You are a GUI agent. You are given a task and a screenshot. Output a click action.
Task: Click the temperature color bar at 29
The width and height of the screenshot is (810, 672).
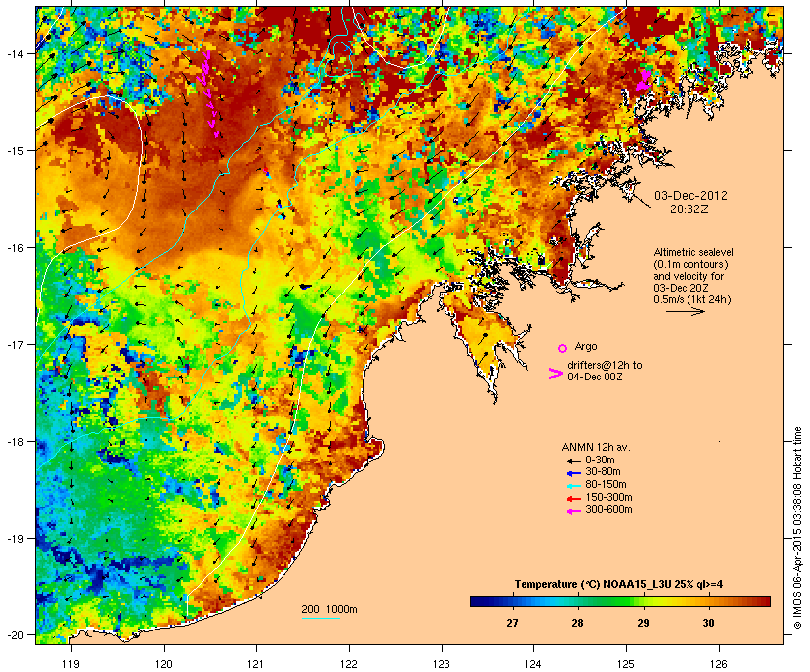(643, 601)
